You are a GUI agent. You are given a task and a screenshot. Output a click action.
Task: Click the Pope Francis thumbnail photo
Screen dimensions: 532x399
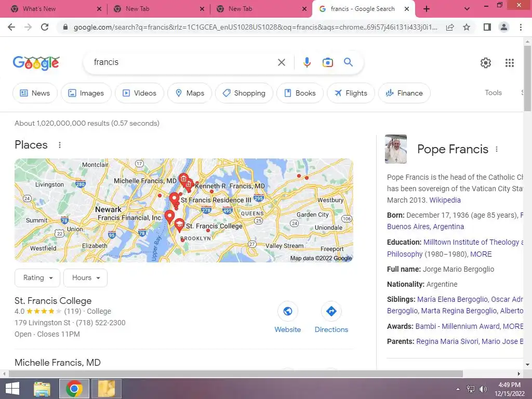[395, 149]
